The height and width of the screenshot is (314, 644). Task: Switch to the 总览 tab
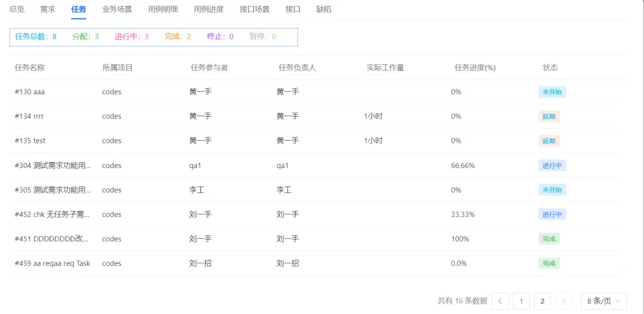(x=17, y=10)
